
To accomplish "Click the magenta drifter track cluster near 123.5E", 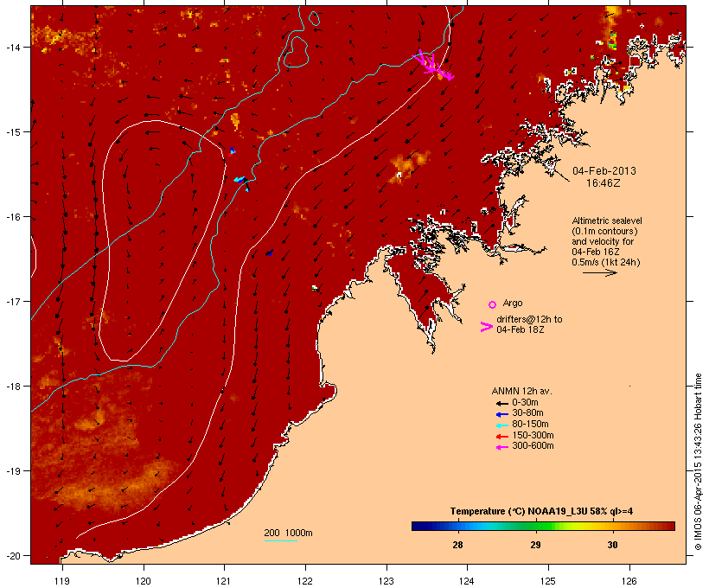I will tap(433, 66).
